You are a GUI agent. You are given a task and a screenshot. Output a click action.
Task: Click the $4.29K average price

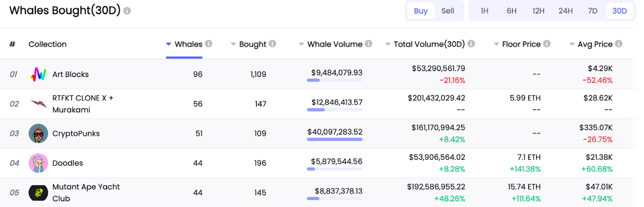pyautogui.click(x=600, y=68)
